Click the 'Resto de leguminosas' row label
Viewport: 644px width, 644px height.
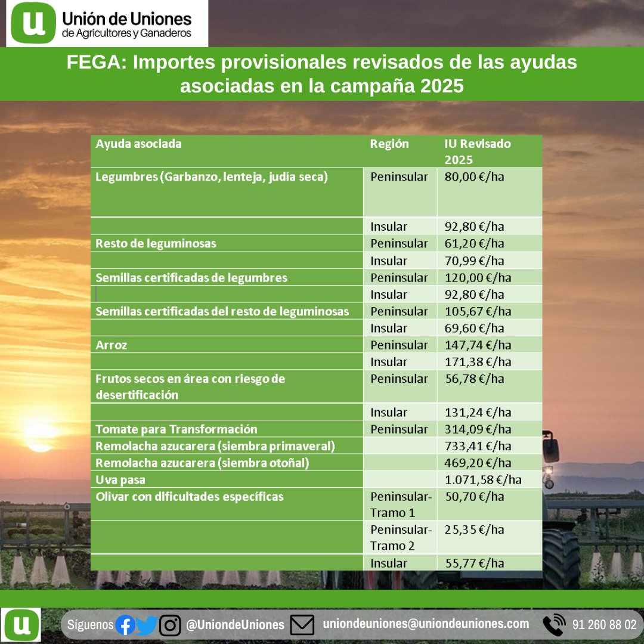[156, 243]
